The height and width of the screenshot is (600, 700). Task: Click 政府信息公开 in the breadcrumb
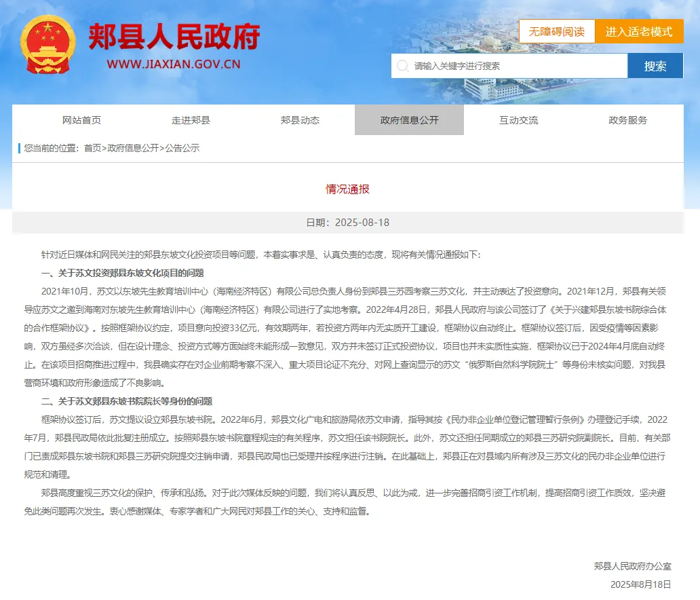[x=133, y=148]
